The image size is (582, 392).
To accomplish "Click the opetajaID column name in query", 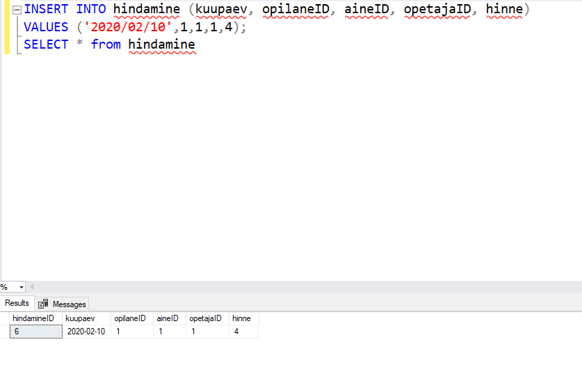I will point(437,9).
